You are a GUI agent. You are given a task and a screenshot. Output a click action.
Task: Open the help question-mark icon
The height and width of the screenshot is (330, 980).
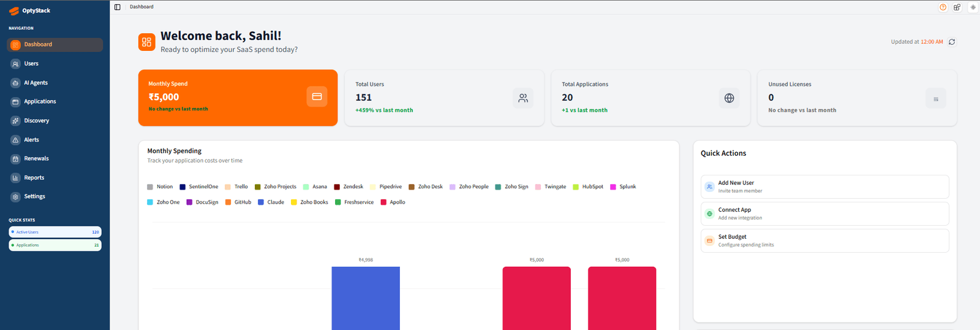[943, 7]
